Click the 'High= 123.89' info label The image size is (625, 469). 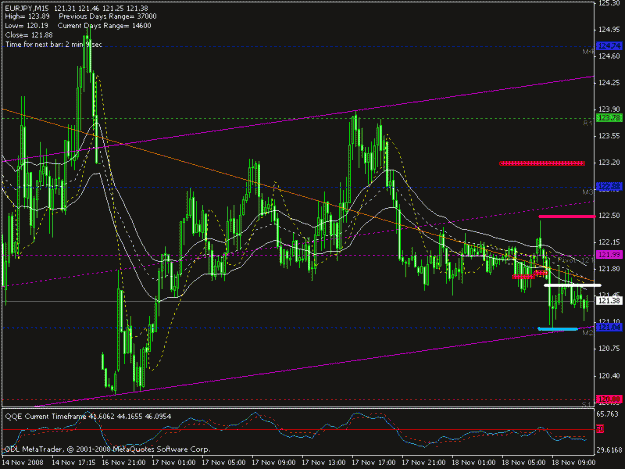point(27,17)
